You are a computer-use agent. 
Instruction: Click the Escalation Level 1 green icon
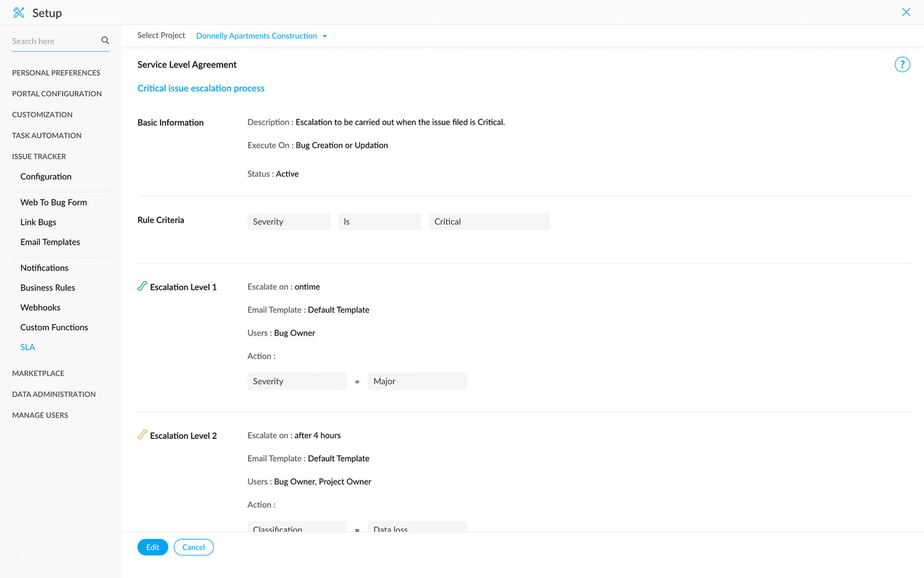coord(142,286)
